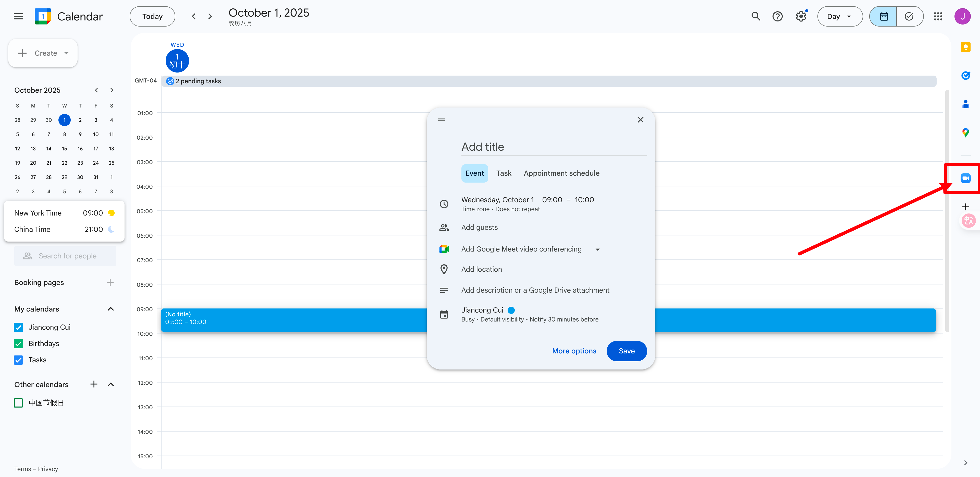The image size is (980, 477).
Task: Open the Day view dropdown
Action: (x=840, y=16)
